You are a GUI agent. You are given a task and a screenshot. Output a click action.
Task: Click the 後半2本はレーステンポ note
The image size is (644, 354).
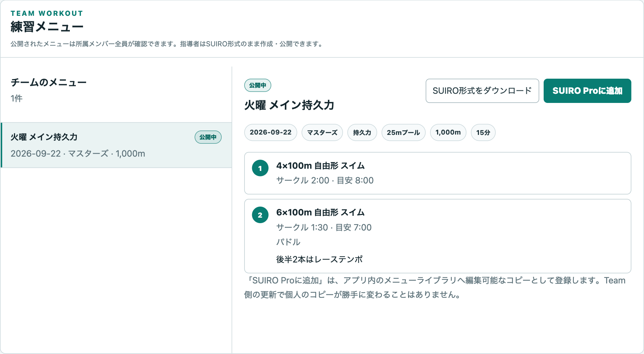319,260
